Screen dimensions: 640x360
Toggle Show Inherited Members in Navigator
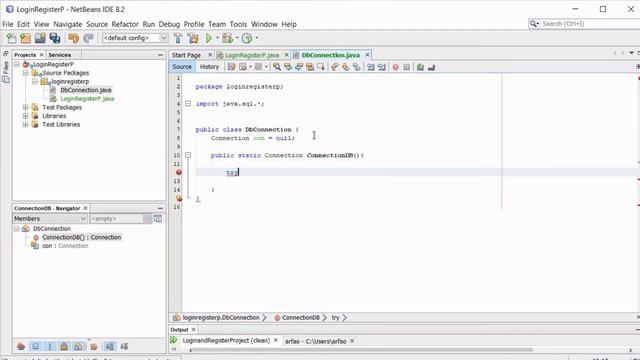coord(21,347)
